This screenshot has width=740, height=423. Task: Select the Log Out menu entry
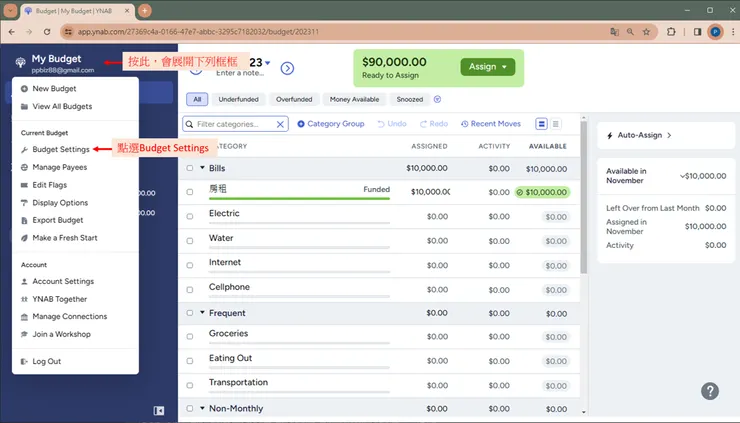pyautogui.click(x=47, y=362)
